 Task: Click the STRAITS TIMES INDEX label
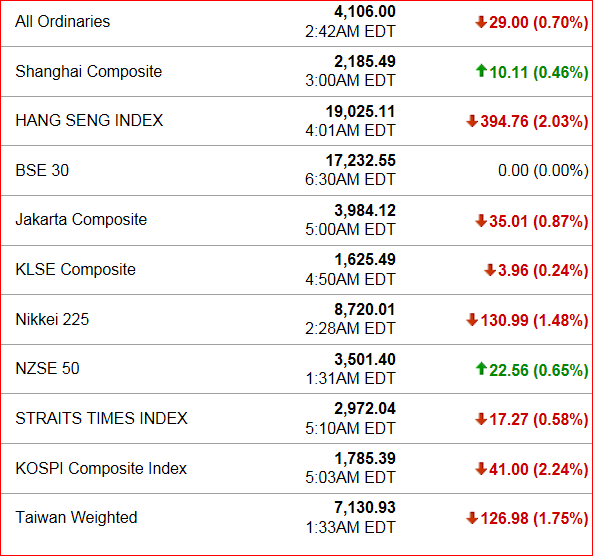pos(101,419)
